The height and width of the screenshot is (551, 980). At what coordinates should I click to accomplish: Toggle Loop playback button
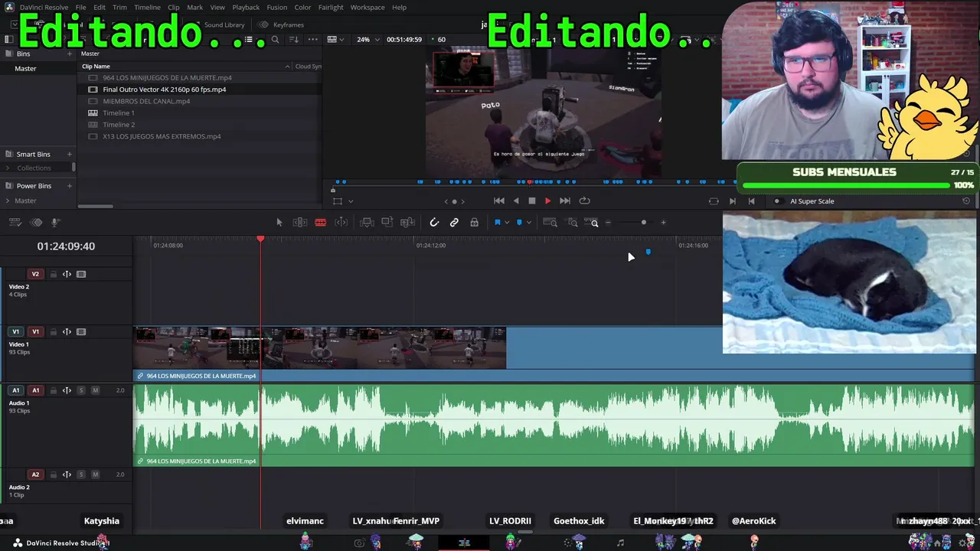(585, 201)
